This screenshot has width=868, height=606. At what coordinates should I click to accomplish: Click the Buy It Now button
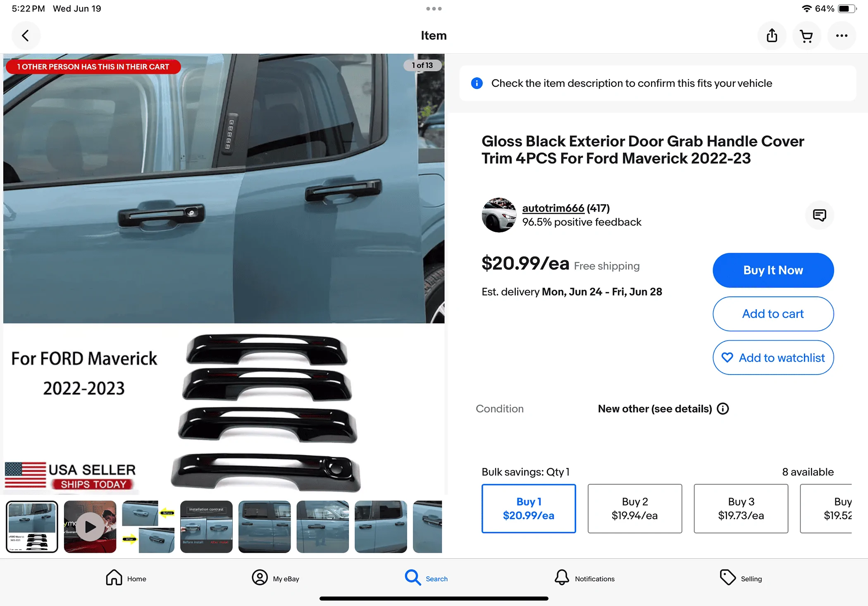(x=773, y=270)
